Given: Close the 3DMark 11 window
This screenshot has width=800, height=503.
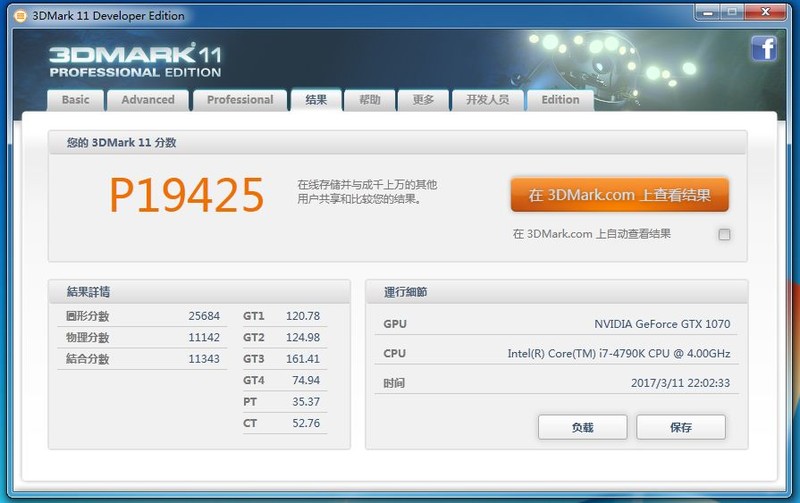Looking at the screenshot, I should (765, 12).
